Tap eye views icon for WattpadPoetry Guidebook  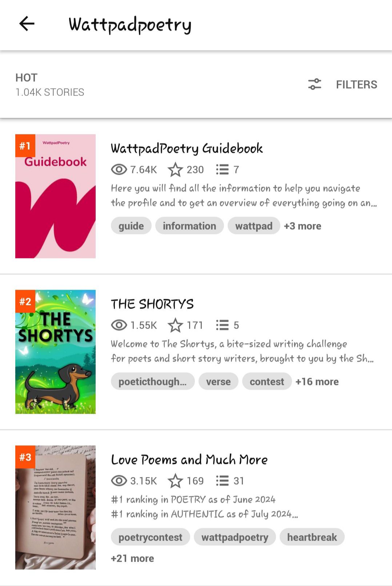pos(119,169)
